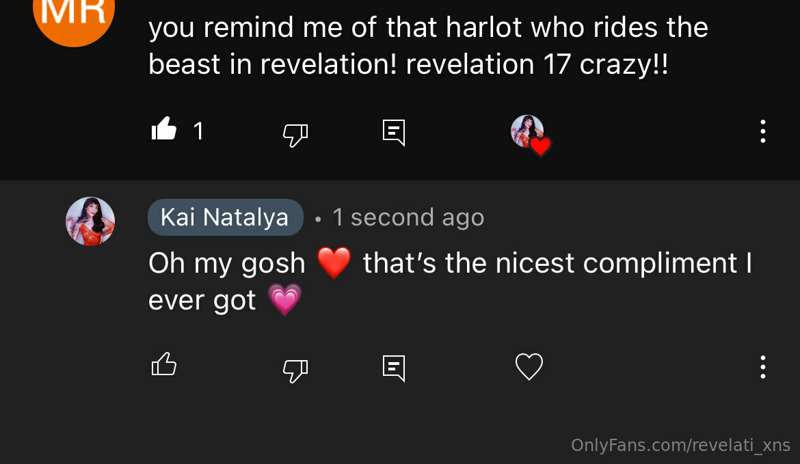
Task: Dislike Kai Natalya's reply
Action: 295,368
